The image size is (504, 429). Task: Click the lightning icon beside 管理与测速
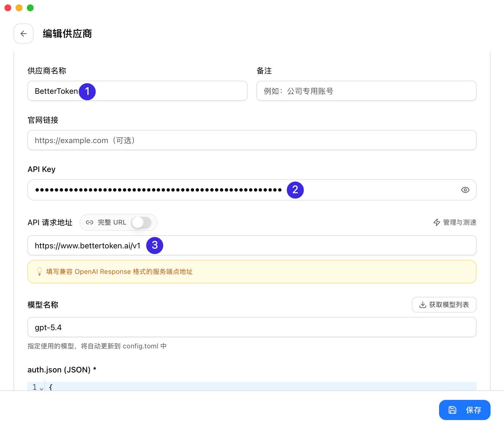tap(437, 222)
